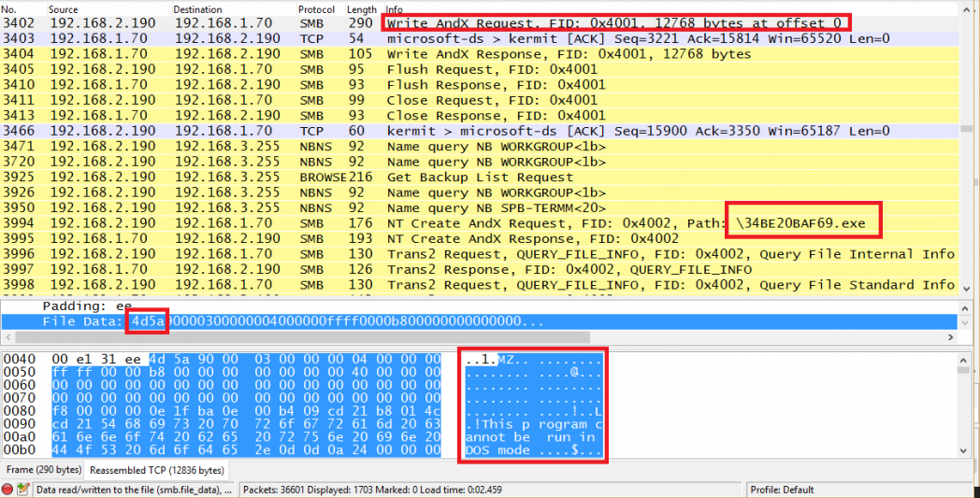The width and height of the screenshot is (980, 498).
Task: Click ASCII text 'annot be run in'
Action: click(530, 437)
